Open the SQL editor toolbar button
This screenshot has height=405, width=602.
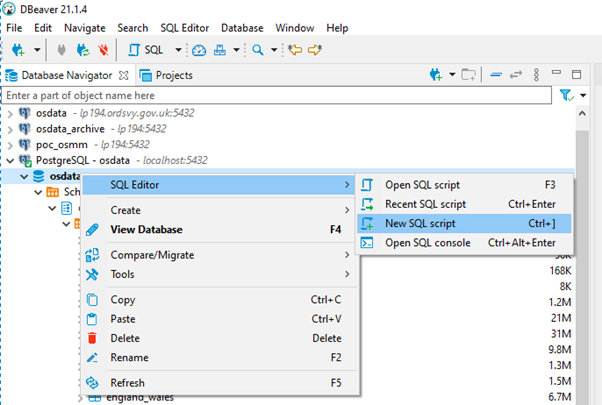click(x=145, y=49)
